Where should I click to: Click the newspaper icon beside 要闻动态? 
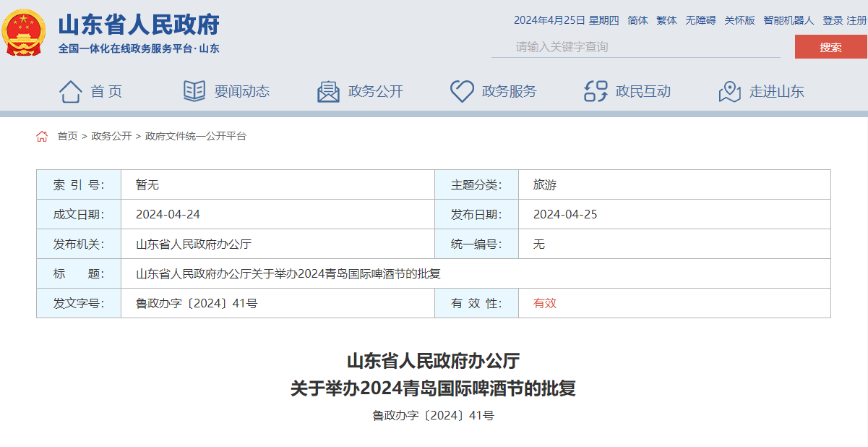click(194, 91)
